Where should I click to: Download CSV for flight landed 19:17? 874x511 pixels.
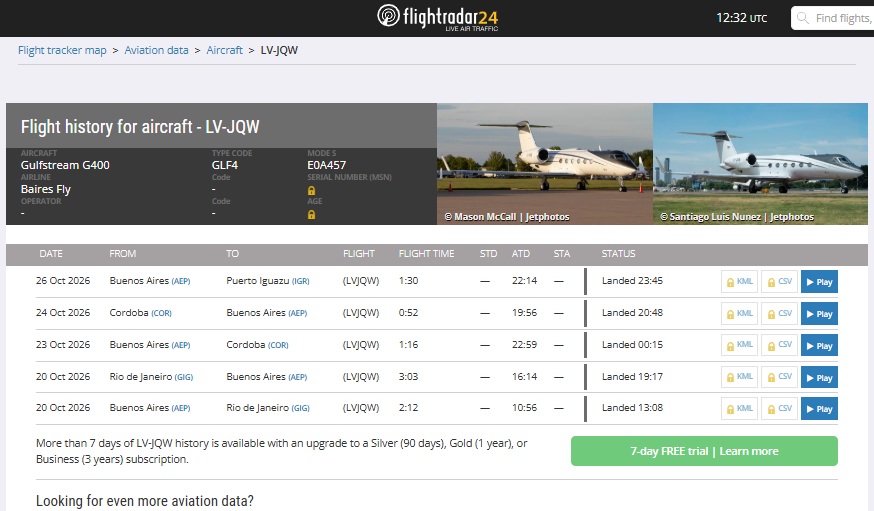pyautogui.click(x=780, y=377)
